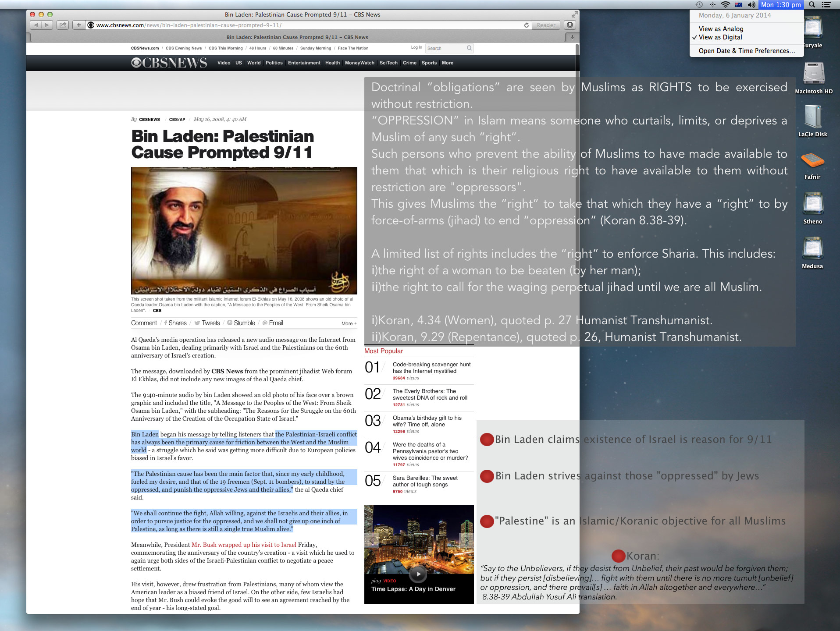Viewport: 840px width, 631px height.
Task: Open the Crime navigation item
Action: coord(409,63)
